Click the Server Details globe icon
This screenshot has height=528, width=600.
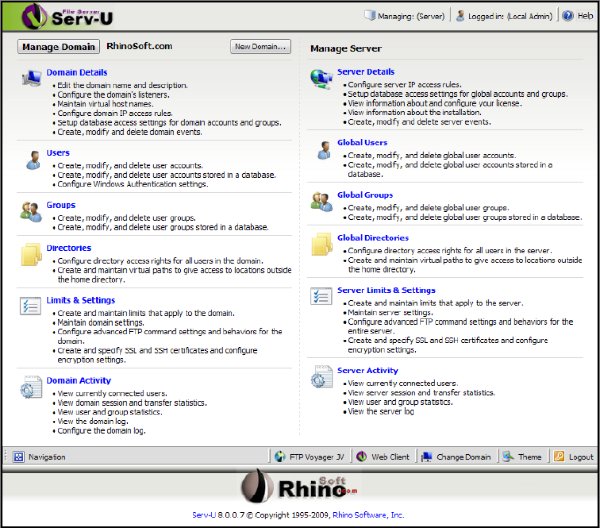[321, 78]
